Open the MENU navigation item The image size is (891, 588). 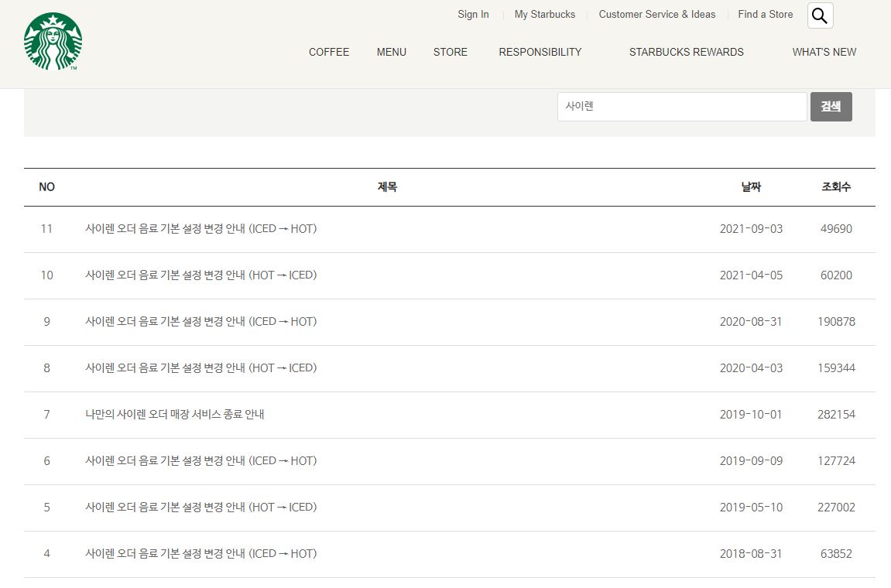(392, 52)
